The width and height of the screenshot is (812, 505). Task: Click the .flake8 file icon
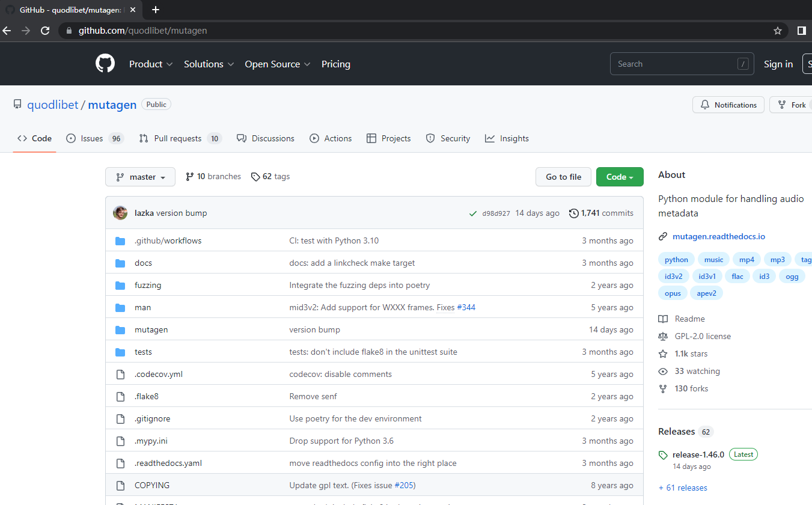click(x=120, y=397)
